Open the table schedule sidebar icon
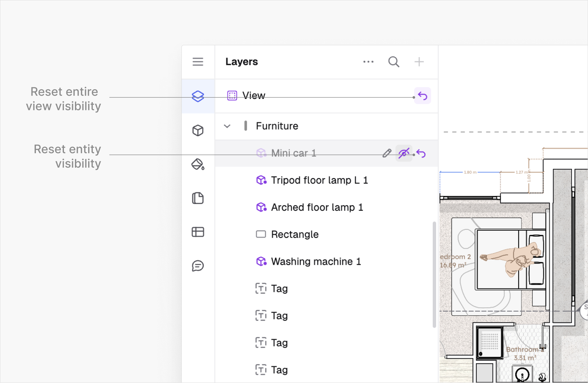The image size is (588, 383). pyautogui.click(x=198, y=232)
